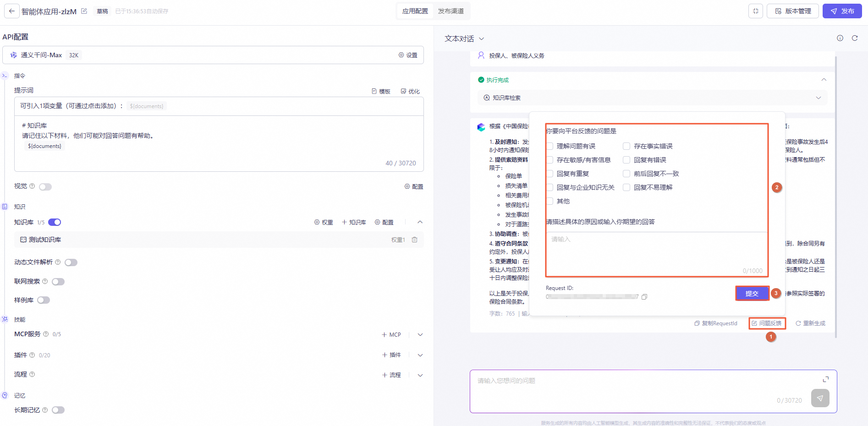Copy the Request ID with copy icon
The image size is (868, 426).
tap(644, 297)
